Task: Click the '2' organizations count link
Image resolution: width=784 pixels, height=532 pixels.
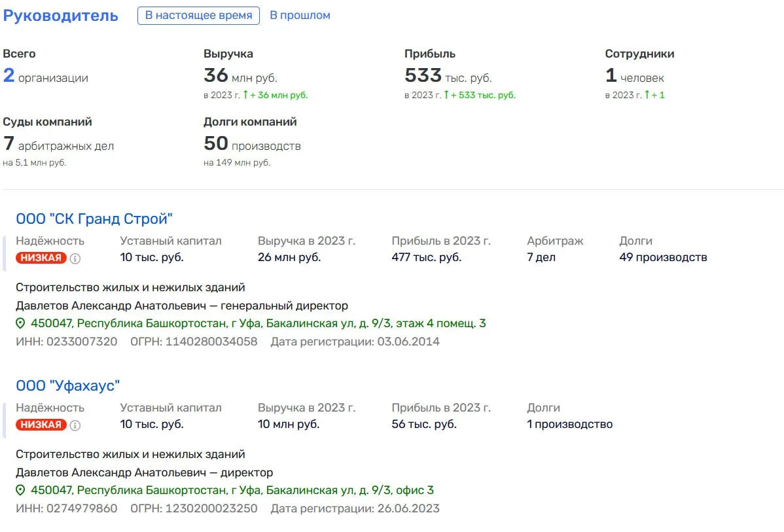Action: (9, 75)
